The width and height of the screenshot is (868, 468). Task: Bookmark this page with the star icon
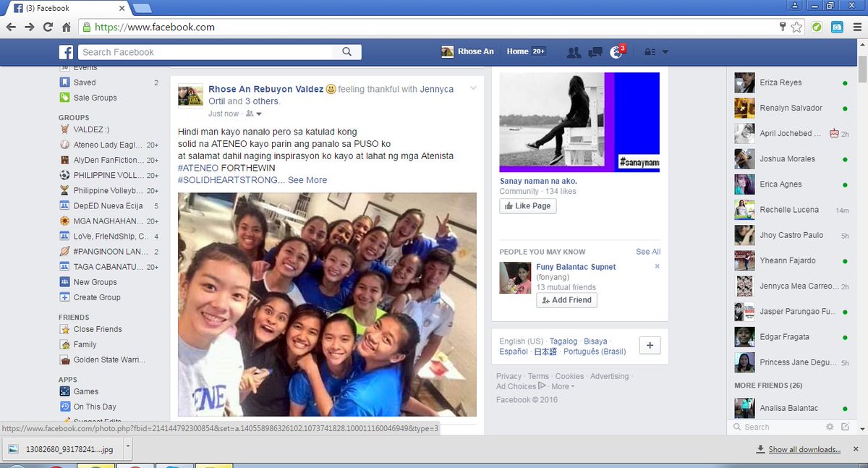(x=797, y=25)
